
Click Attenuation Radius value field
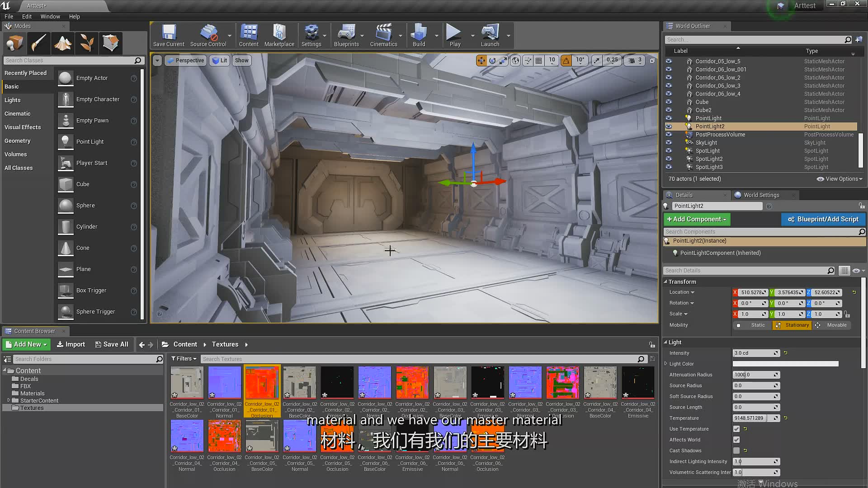[756, 375]
